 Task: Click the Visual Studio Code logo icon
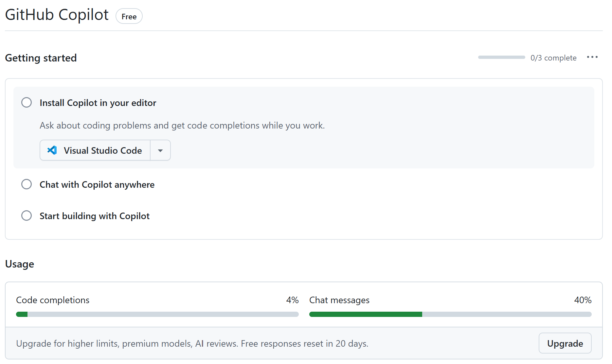[x=52, y=150]
